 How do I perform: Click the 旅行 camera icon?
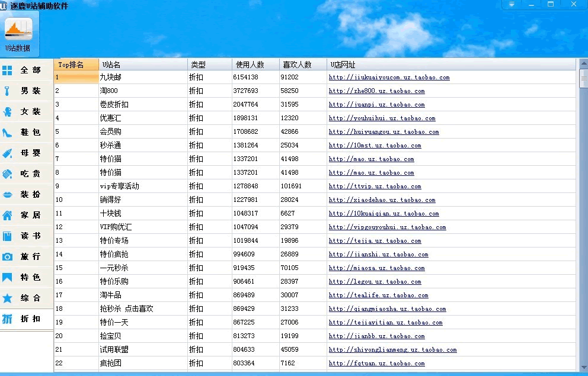(7, 257)
